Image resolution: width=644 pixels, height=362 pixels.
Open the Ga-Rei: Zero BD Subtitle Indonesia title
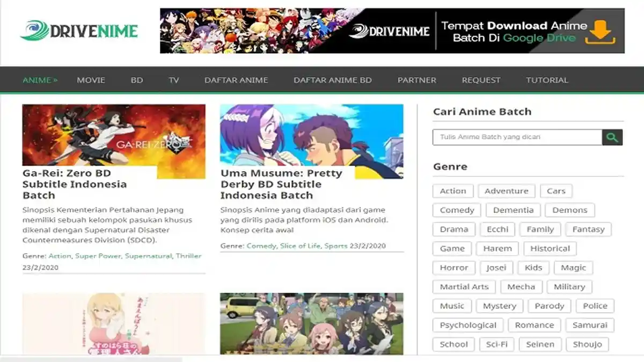[x=75, y=184]
